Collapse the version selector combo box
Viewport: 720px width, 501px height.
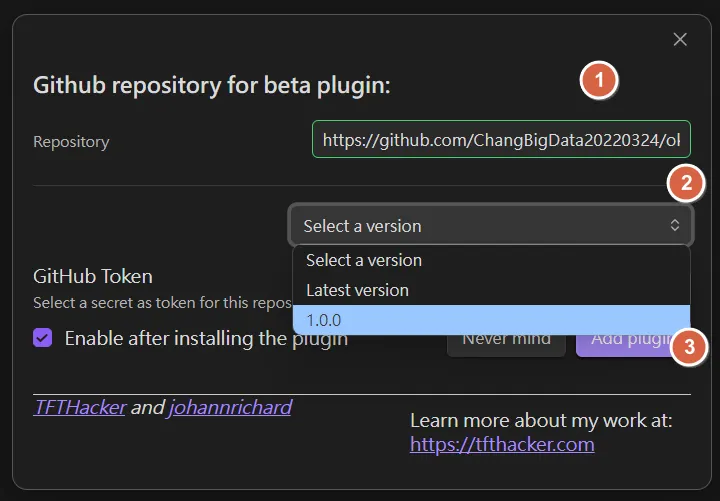pos(490,226)
